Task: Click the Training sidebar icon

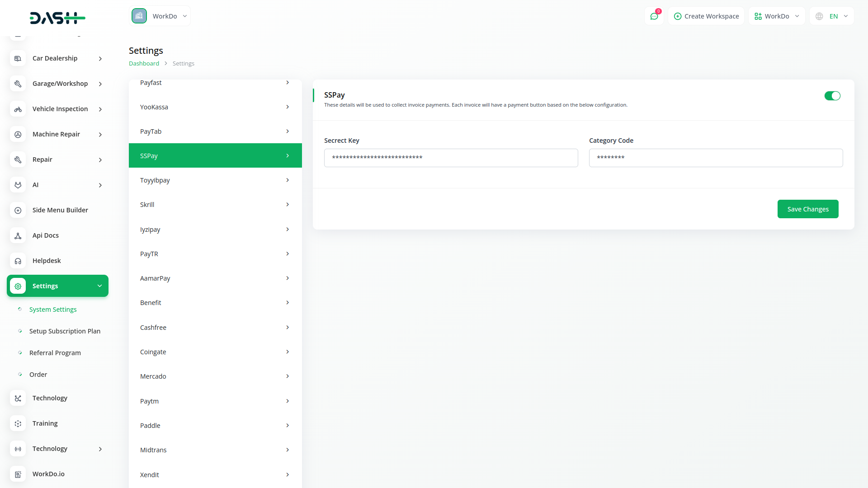Action: point(18,423)
